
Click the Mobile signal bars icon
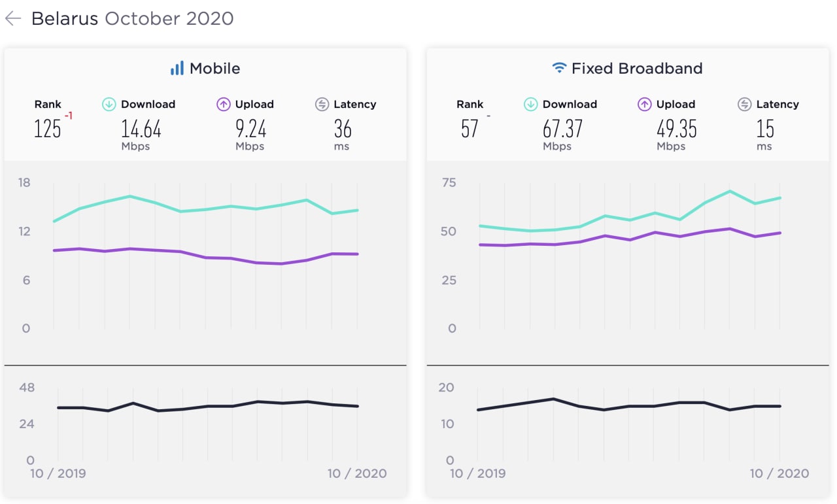(177, 69)
